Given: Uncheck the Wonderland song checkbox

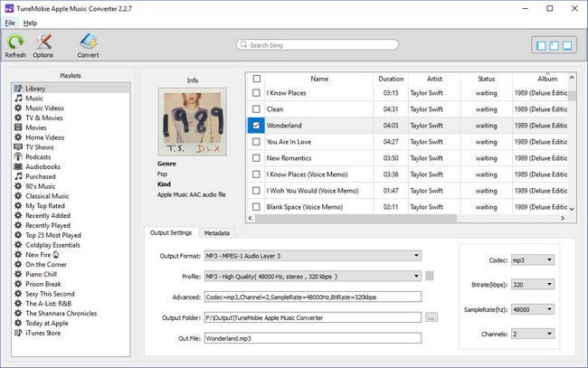Looking at the screenshot, I should [256, 125].
